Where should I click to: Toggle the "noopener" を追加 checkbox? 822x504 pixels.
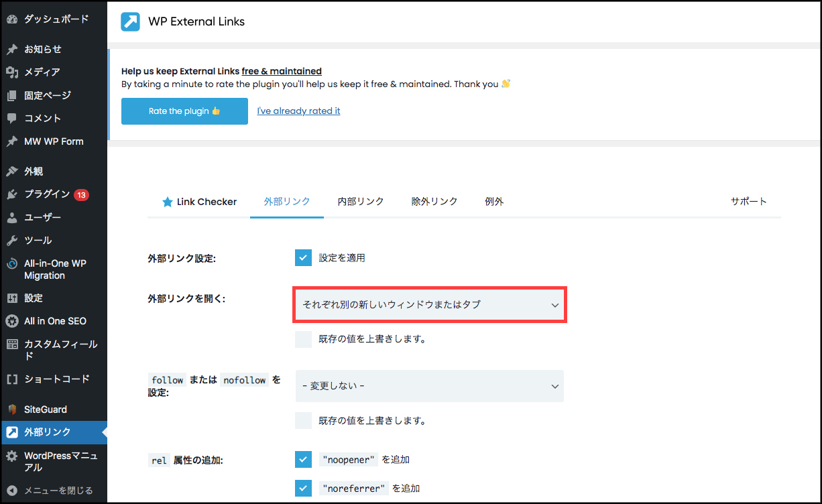303,460
